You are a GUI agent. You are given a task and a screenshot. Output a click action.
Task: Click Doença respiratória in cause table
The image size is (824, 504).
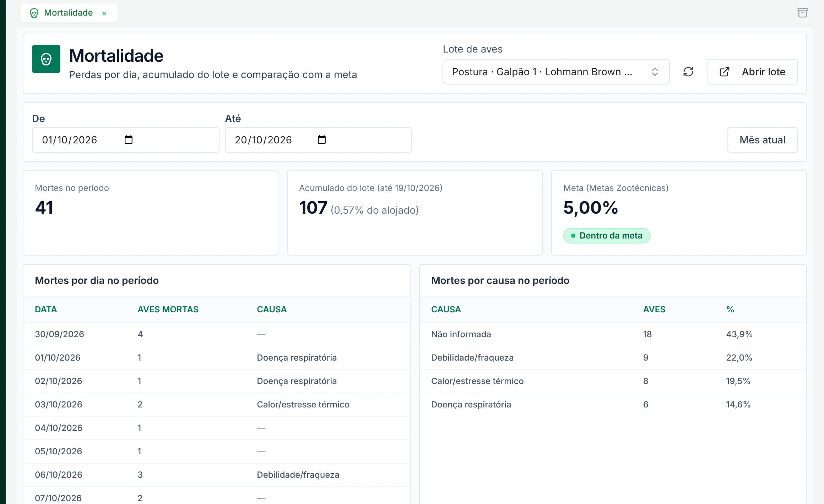coord(471,405)
